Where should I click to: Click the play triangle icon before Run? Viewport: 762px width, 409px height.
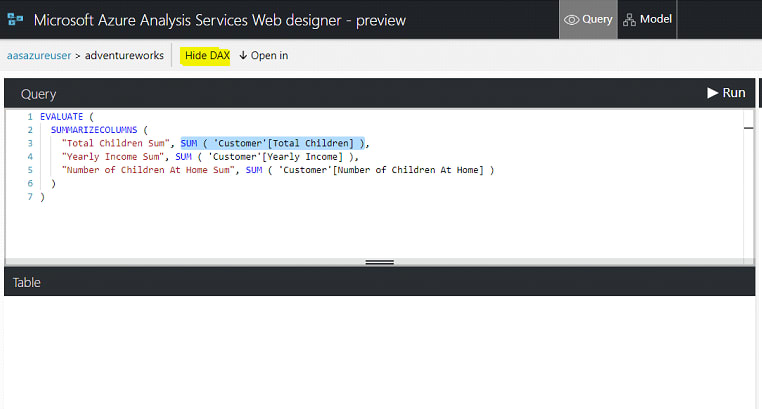coord(712,93)
